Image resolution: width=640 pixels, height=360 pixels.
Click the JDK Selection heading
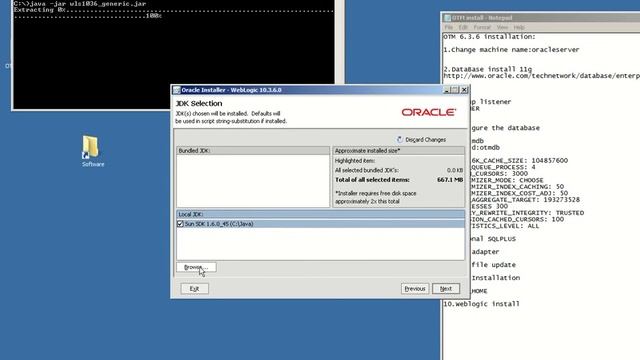pyautogui.click(x=199, y=104)
